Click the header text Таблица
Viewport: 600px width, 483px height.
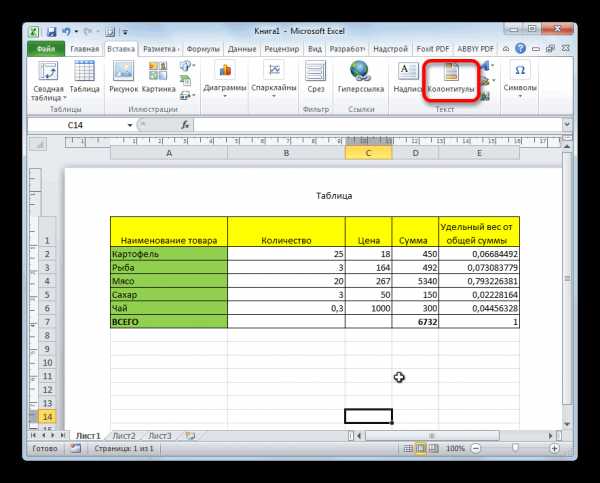coord(334,196)
